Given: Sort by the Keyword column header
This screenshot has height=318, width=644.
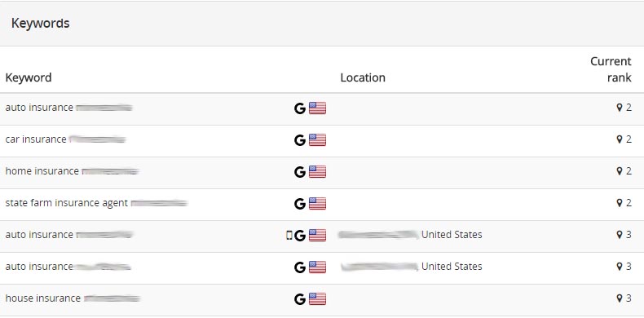Looking at the screenshot, I should [x=29, y=77].
